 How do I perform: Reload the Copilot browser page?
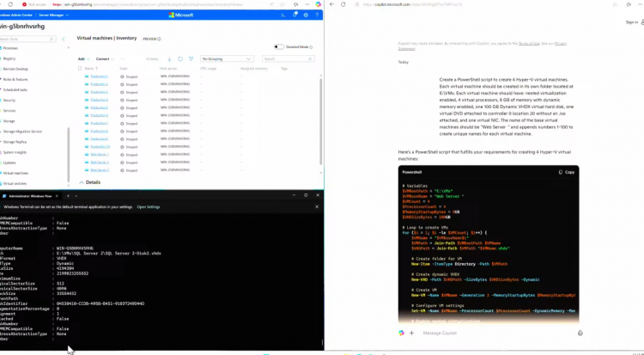pyautogui.click(x=343, y=4)
